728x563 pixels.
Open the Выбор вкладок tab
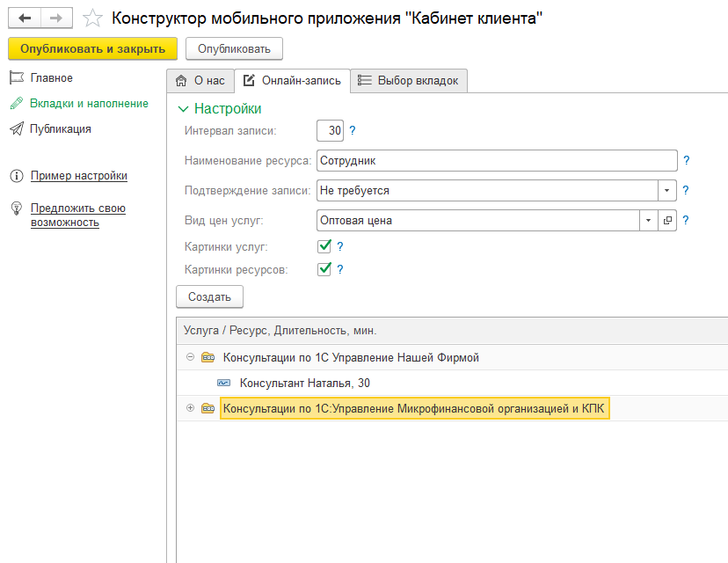pos(409,81)
